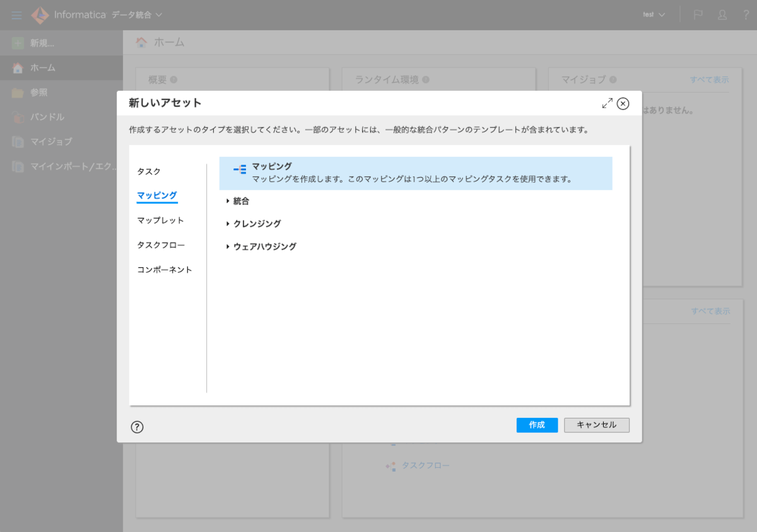Open the test organization dropdown
The height and width of the screenshot is (532, 757).
[x=654, y=15]
